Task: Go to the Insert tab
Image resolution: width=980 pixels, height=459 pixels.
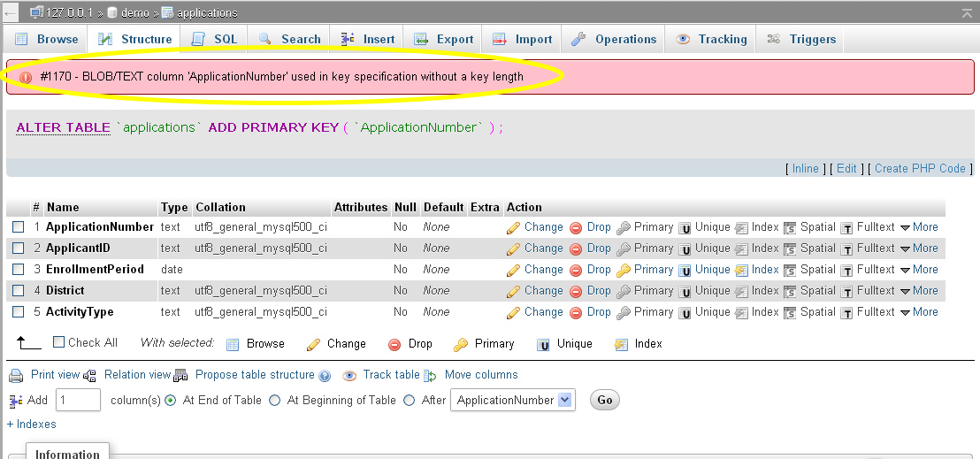Action: (368, 39)
